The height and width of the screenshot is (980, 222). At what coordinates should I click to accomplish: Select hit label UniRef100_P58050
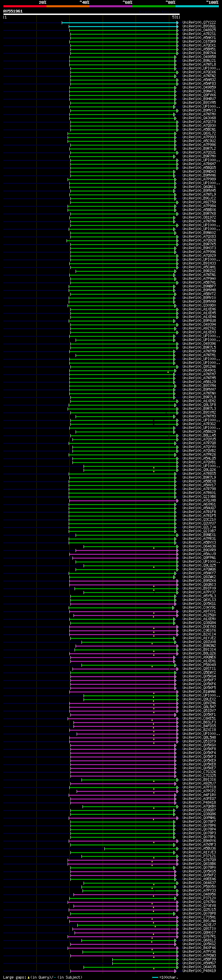pyautogui.click(x=199, y=886)
